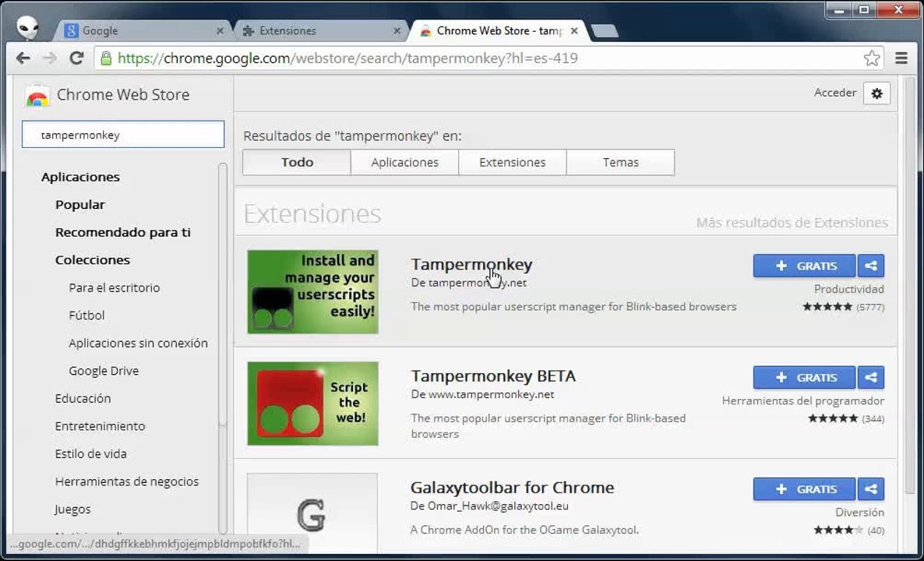Click the tampermonkey search box
The image size is (924, 561).
(123, 134)
